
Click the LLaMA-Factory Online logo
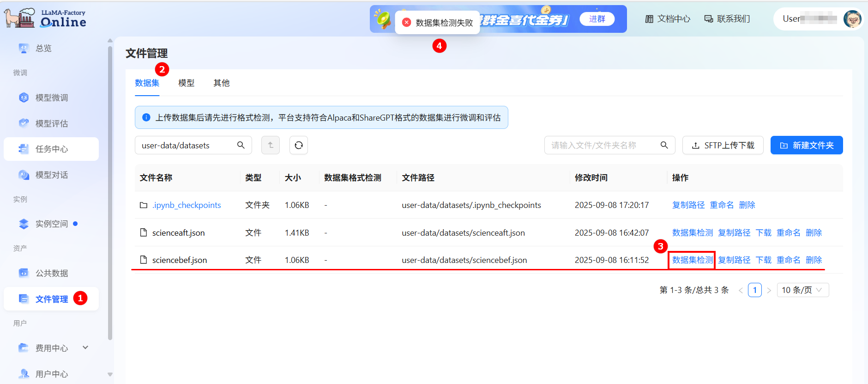coord(46,18)
